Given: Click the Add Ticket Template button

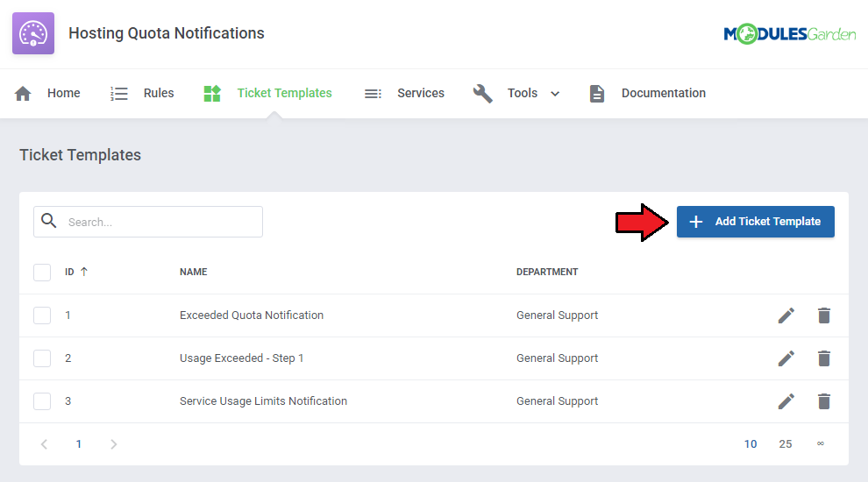Looking at the screenshot, I should [756, 222].
